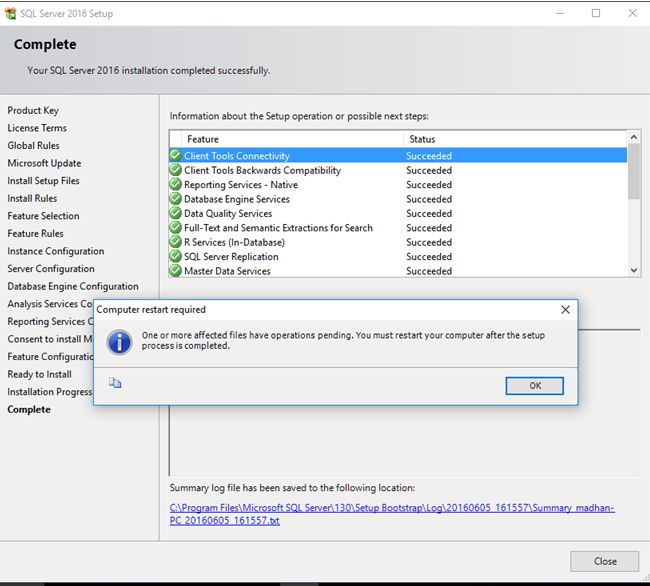Select the Client Tools Backwards Compatibility row
Viewport: 650px width, 586px height.
point(398,170)
